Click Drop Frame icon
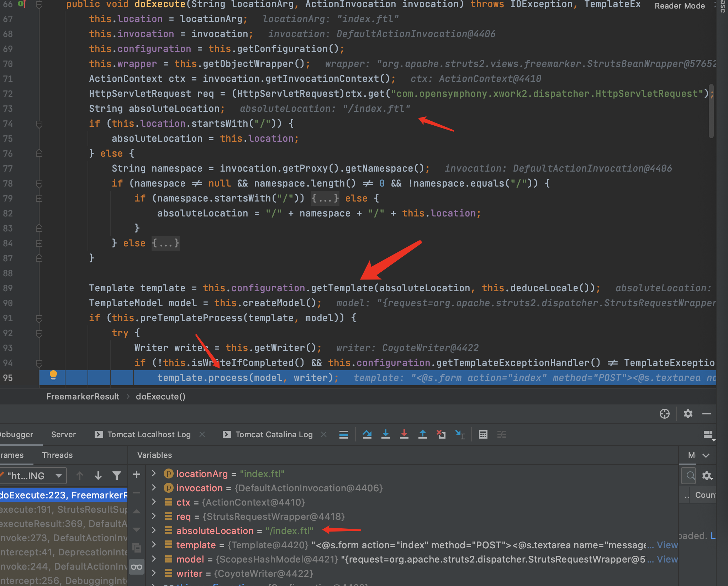The image size is (728, 586). tap(441, 434)
